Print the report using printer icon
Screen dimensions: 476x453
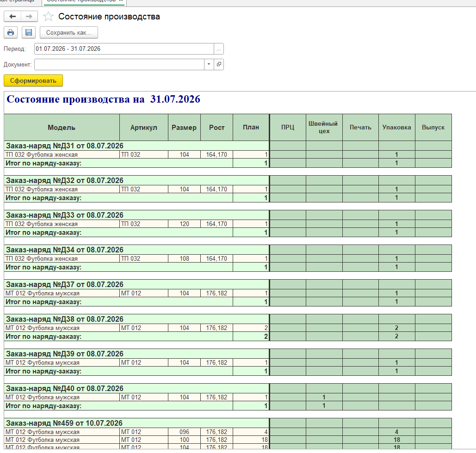point(11,32)
